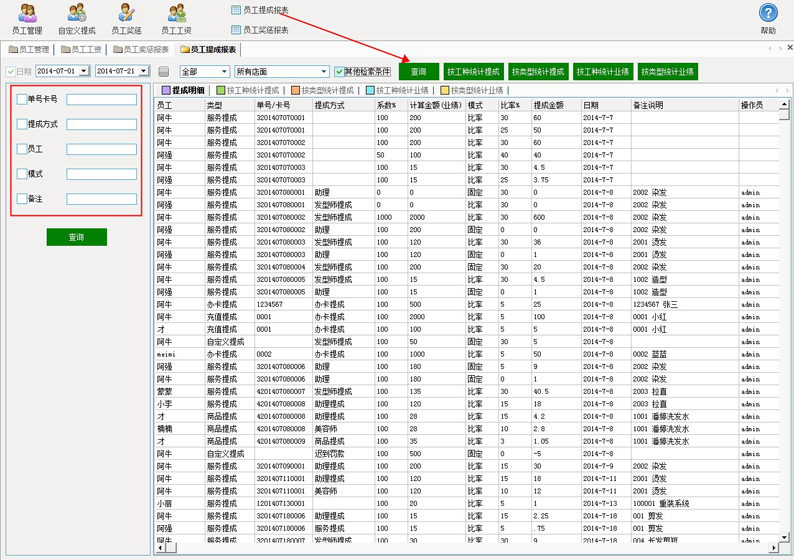Open 按工种统计提成 sub-tab
Image resolution: width=794 pixels, height=560 pixels.
tap(248, 90)
